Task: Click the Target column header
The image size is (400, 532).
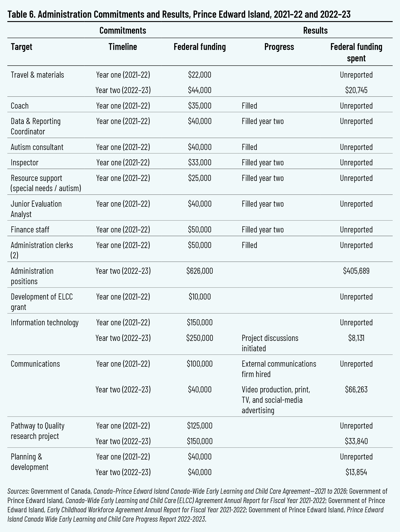Action: 21,47
